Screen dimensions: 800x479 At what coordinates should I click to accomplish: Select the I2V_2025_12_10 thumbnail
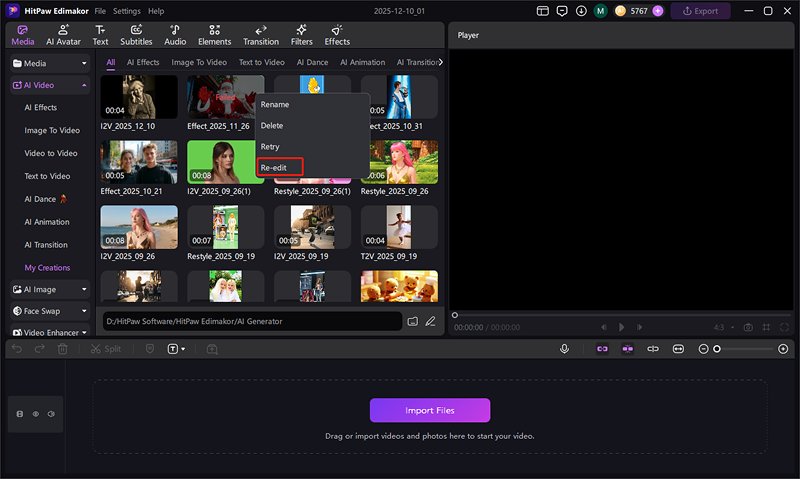point(139,97)
